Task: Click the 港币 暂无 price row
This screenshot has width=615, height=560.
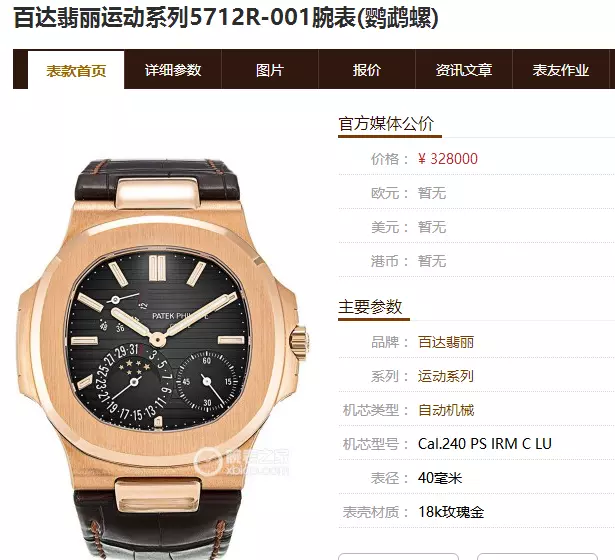Action: 477,261
